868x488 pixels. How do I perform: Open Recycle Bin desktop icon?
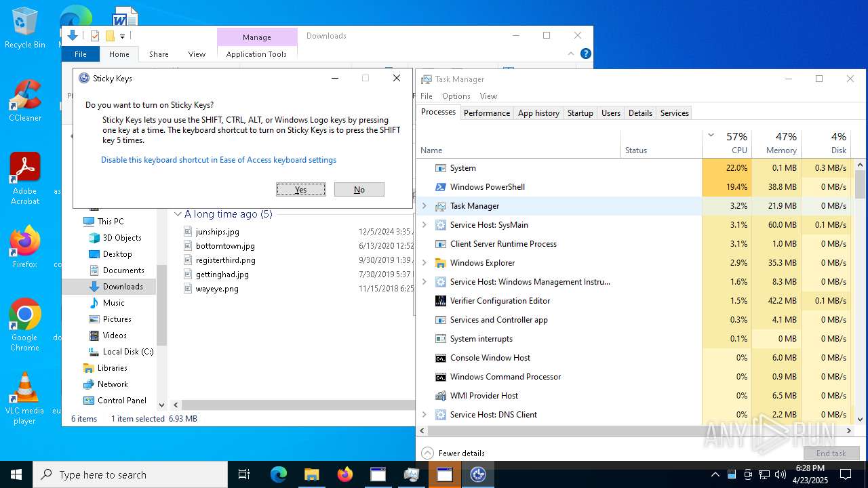coord(25,28)
